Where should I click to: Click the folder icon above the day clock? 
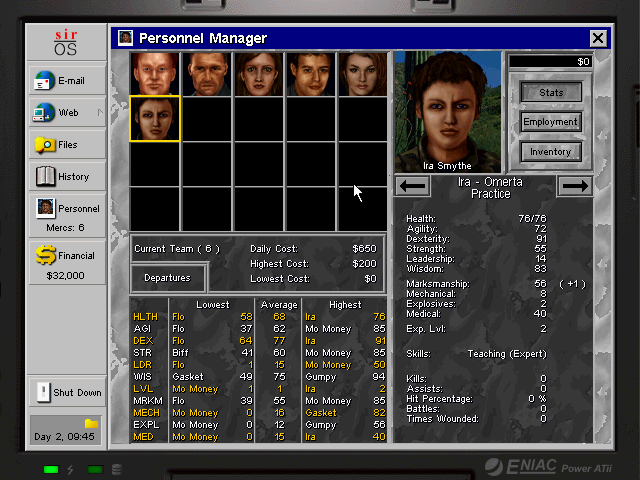pos(91,423)
